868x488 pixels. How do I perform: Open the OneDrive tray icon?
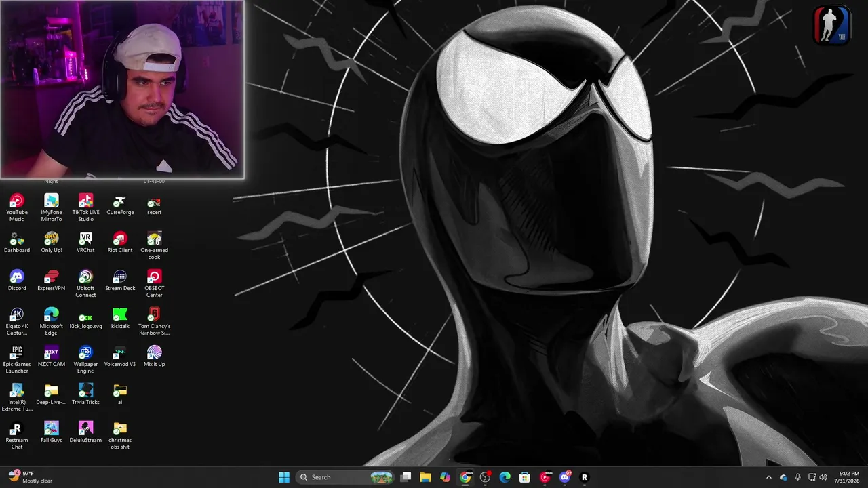783,477
